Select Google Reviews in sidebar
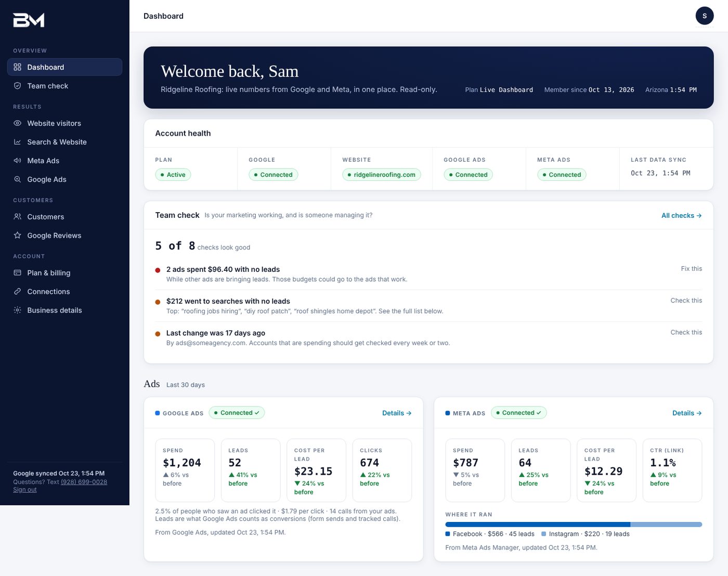 point(64,235)
